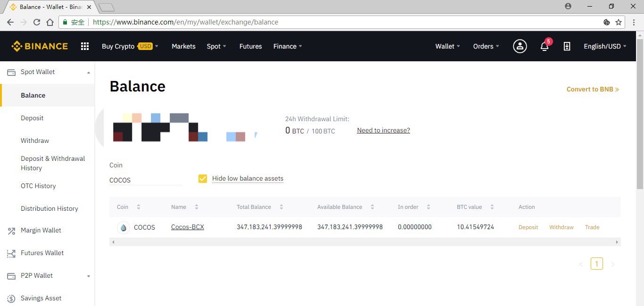Open the notifications bell icon

pos(545,46)
